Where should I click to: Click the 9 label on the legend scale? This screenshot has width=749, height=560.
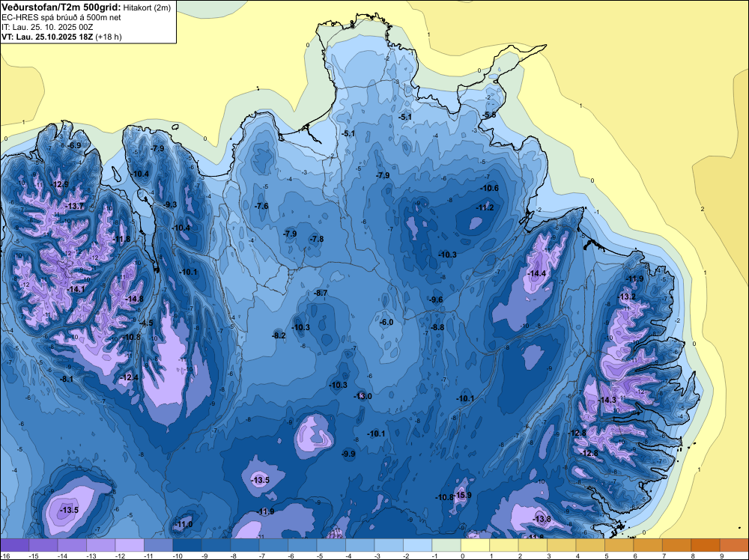pos(721,556)
